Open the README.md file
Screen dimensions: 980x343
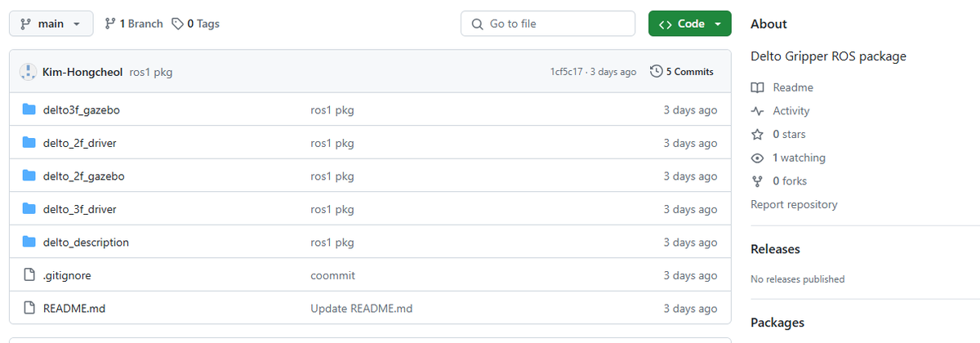click(x=74, y=309)
